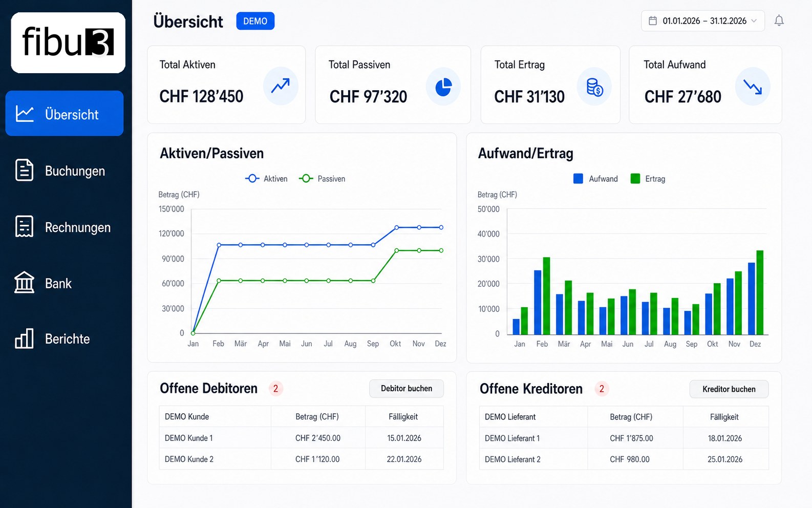Click the Total Ertrag value CHF 31'130

click(529, 97)
